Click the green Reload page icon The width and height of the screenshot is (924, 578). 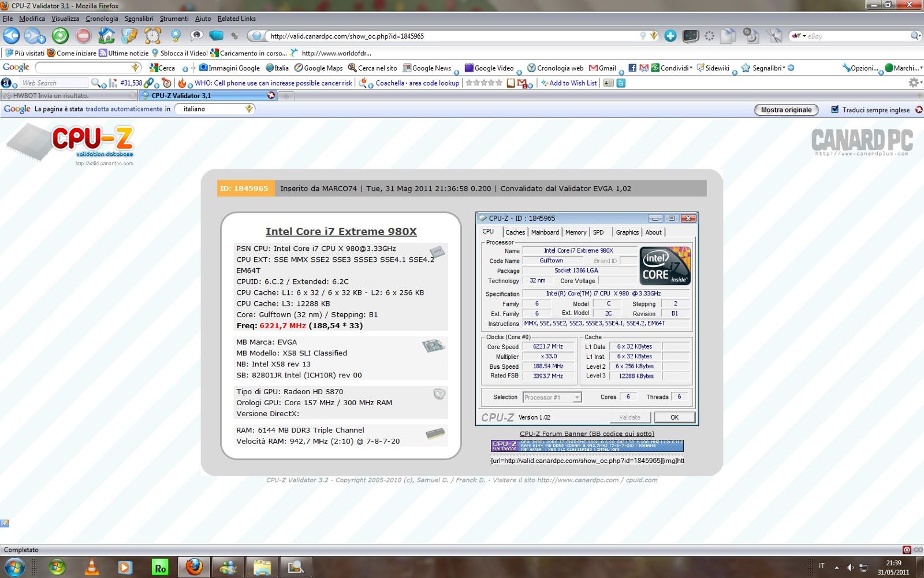60,36
